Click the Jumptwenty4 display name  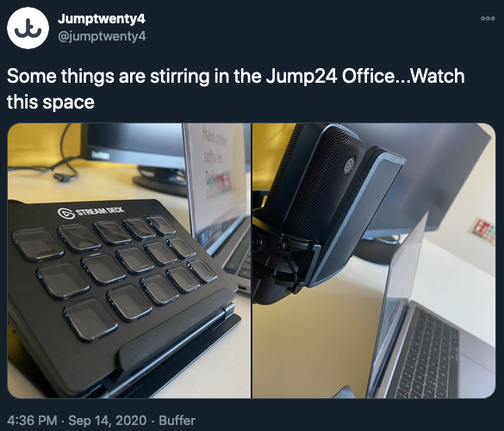pyautogui.click(x=102, y=19)
